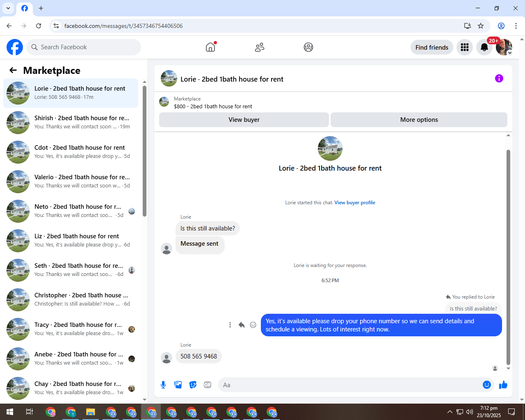Open the Lorie conversation in list
Screen dimensions: 525x420
(71, 93)
